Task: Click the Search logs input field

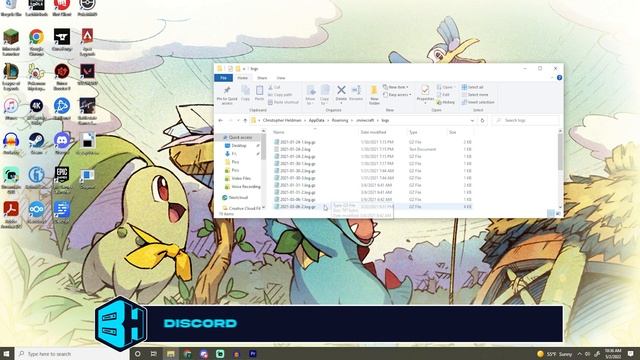Action: pyautogui.click(x=526, y=120)
